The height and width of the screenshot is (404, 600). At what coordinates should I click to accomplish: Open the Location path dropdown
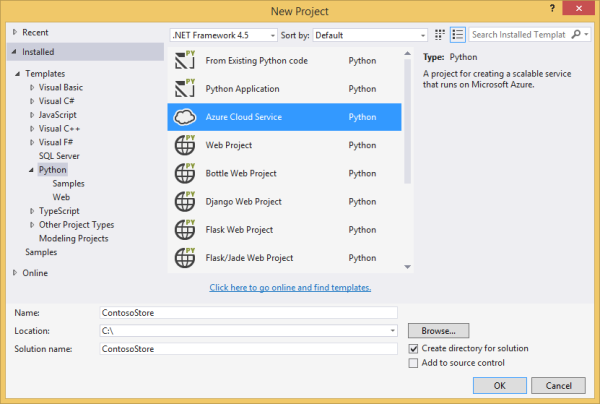point(393,330)
